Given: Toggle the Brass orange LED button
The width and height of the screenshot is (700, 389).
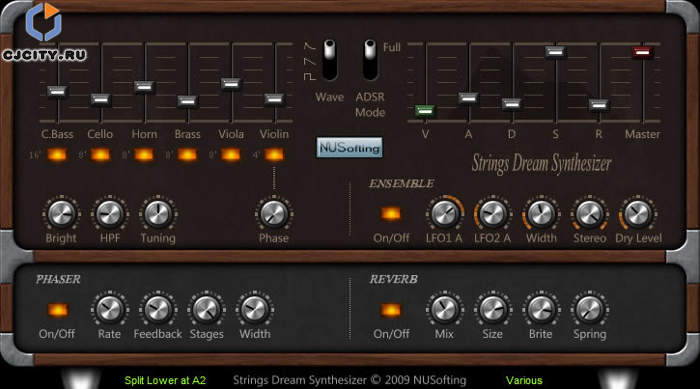Looking at the screenshot, I should [187, 155].
